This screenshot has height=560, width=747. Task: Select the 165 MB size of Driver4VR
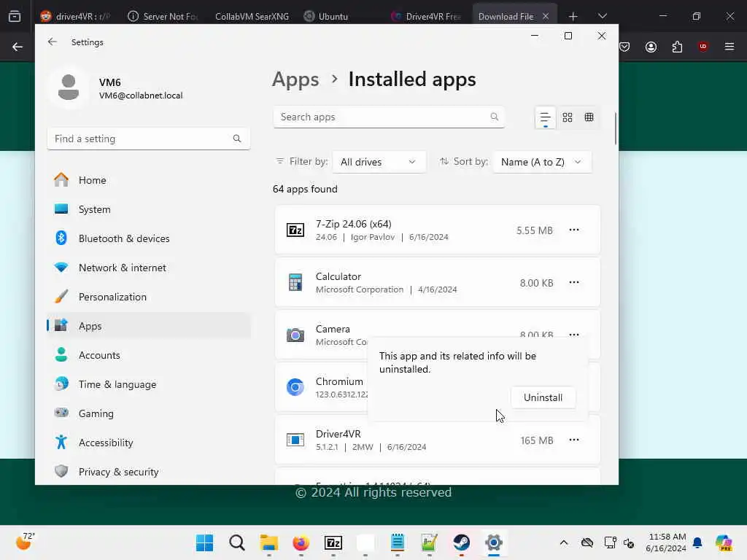point(537,440)
